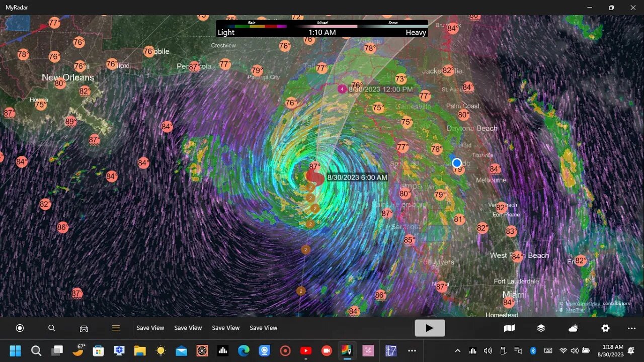Open the cloud-sun forecast icon
This screenshot has width=644, height=362.
point(573,328)
